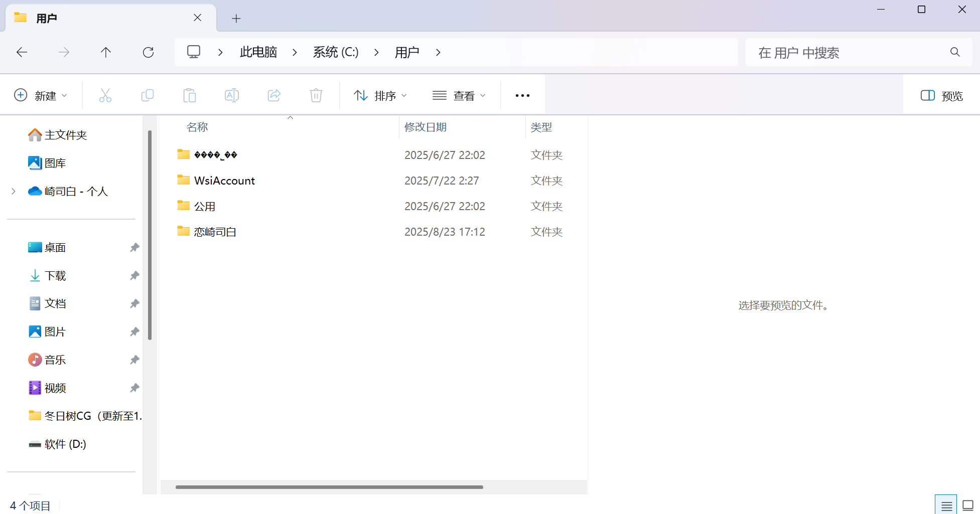The width and height of the screenshot is (980, 514).
Task: Open the 查看 view dropdown
Action: pyautogui.click(x=459, y=95)
